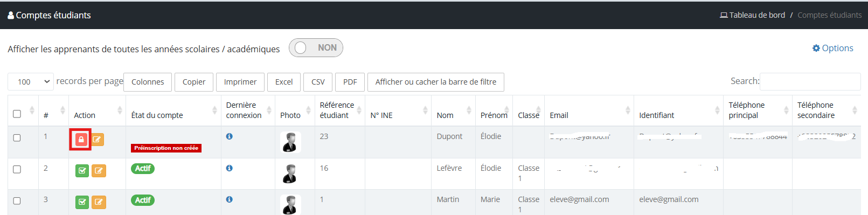
Task: Toggle the all school years NON switch
Action: pyautogui.click(x=316, y=48)
